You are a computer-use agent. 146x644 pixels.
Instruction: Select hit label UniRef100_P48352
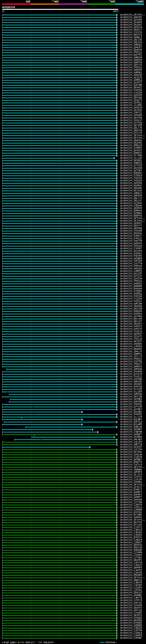coord(131,404)
